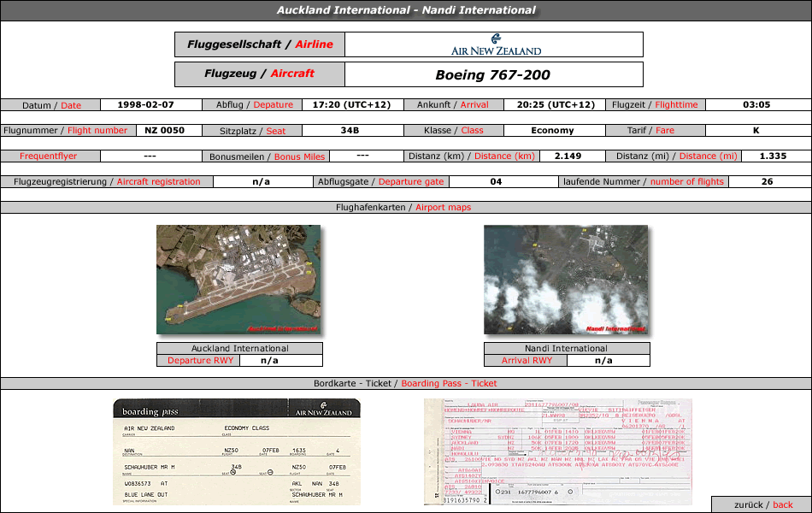Select flight number NZ 0050
This screenshot has height=513, width=812.
pyautogui.click(x=164, y=131)
